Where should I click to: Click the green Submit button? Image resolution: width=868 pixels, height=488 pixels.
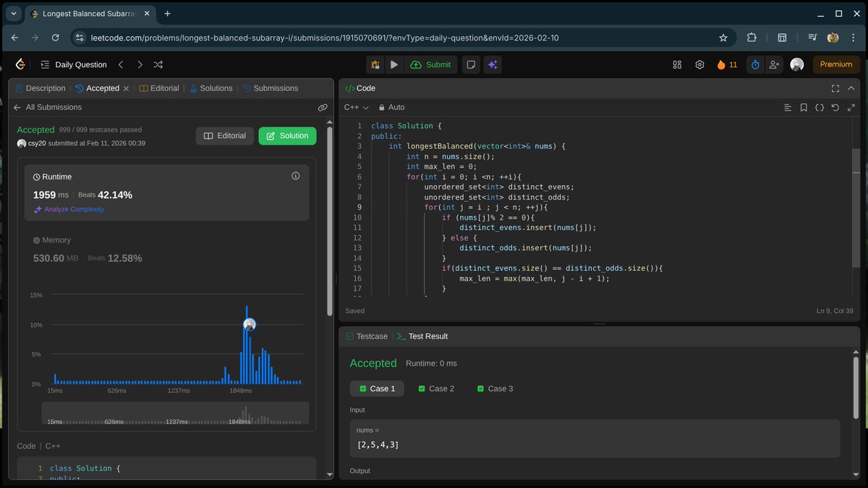pyautogui.click(x=430, y=64)
